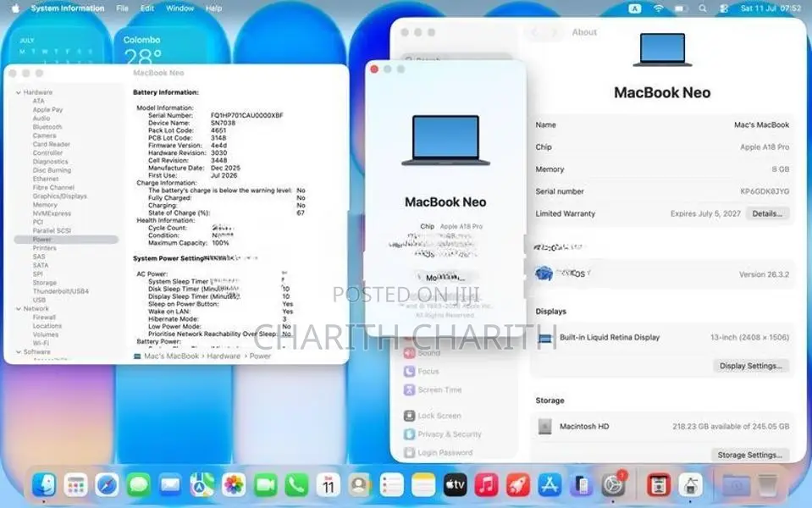Open App Store from dock
The height and width of the screenshot is (508, 812).
tap(550, 485)
